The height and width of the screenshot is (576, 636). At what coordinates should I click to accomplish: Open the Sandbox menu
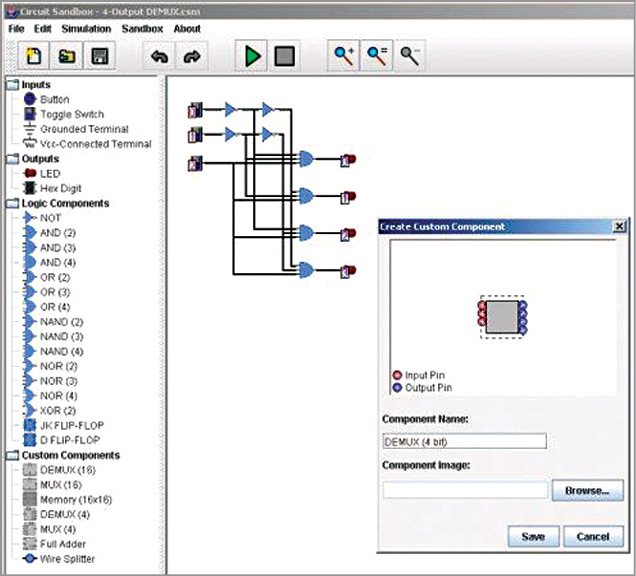[x=142, y=29]
